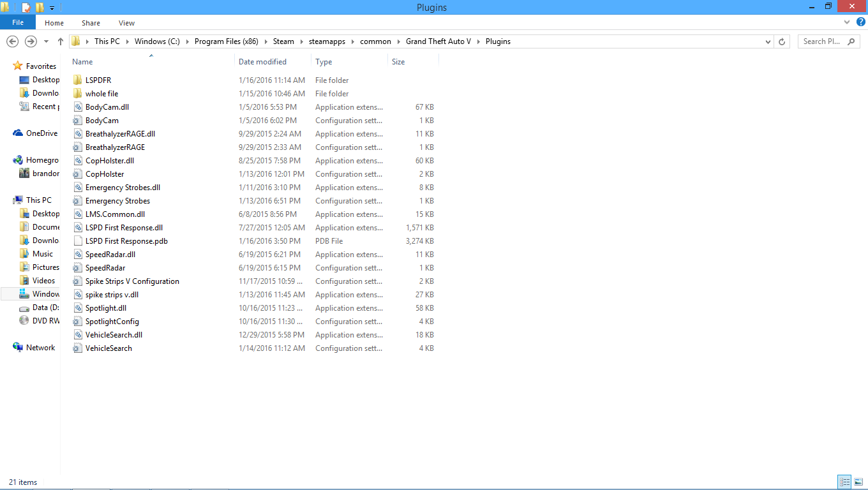Select the file 'Emergency Strobes.dll'
The height and width of the screenshot is (490, 868).
123,188
